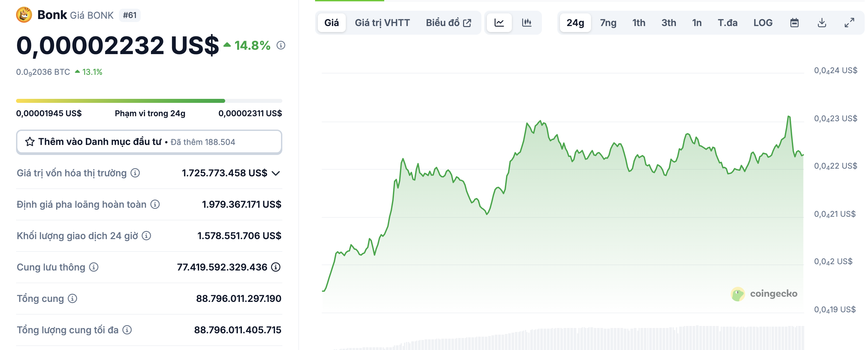The image size is (868, 350).
Task: Click info icon beside Khối lượng giao dịch 24 giờ
Action: 146,236
